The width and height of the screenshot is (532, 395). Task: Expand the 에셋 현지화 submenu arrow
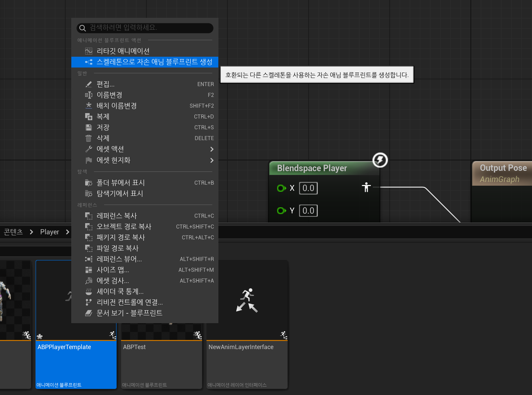(x=212, y=160)
